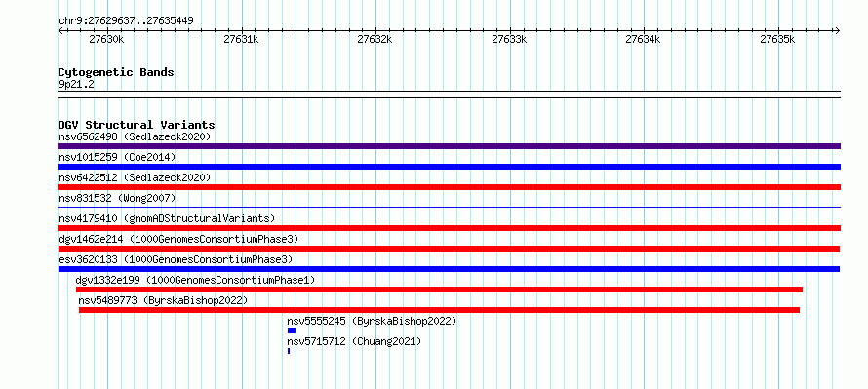Select the red nsv5489773 variant bar
Viewport: 868px width, 389px height.
tap(439, 310)
